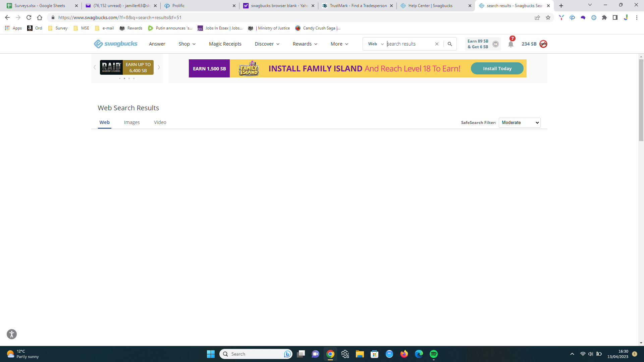
Task: Expand the Shop menu
Action: point(187,44)
